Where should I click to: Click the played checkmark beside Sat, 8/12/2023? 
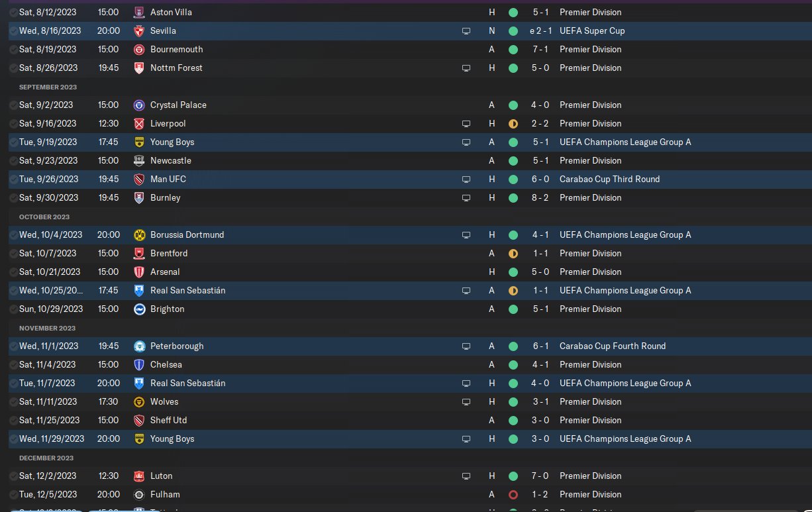click(13, 12)
